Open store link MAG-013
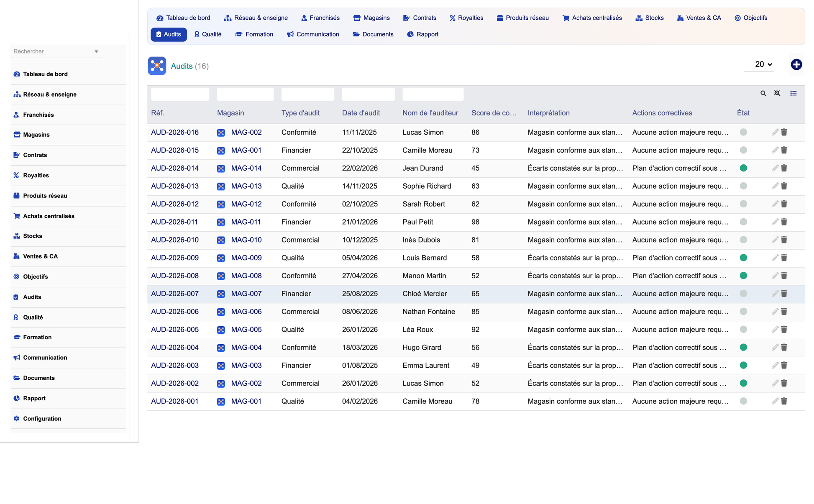 246,186
